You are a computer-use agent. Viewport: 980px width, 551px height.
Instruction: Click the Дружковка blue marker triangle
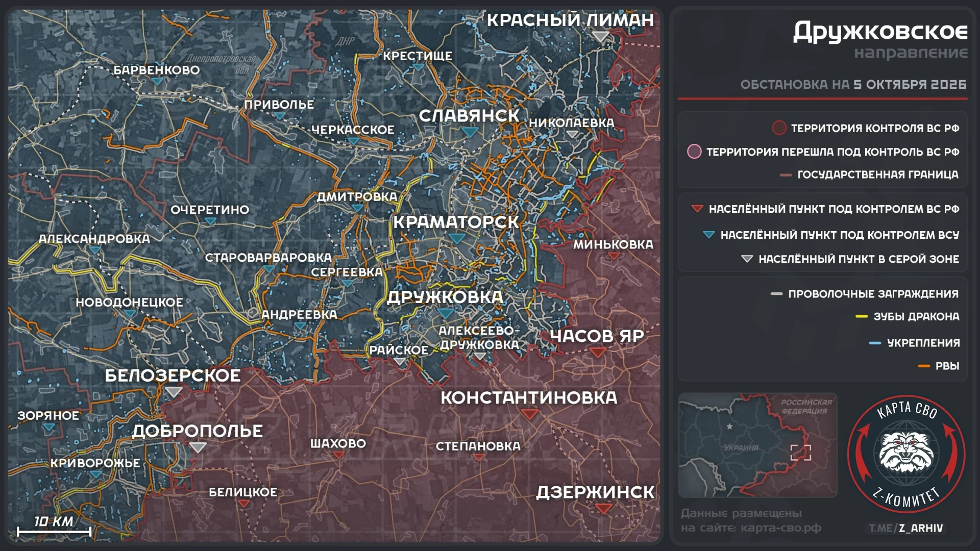tap(446, 313)
